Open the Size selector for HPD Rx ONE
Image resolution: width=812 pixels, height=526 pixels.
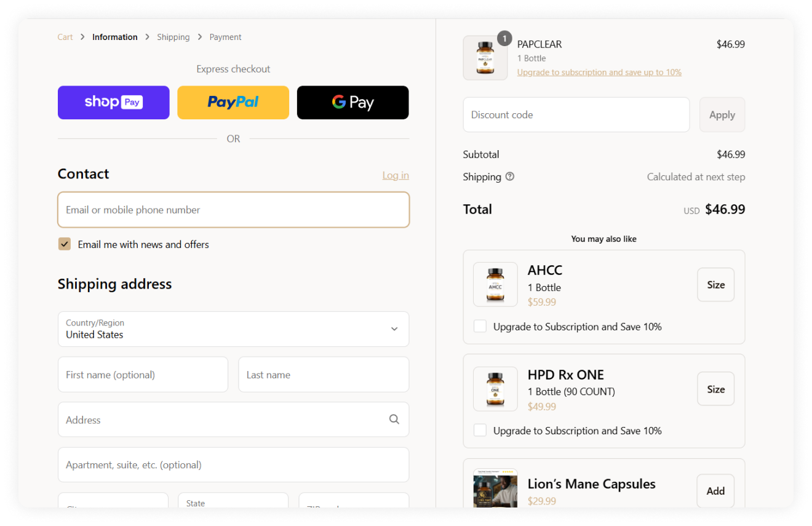pos(715,389)
